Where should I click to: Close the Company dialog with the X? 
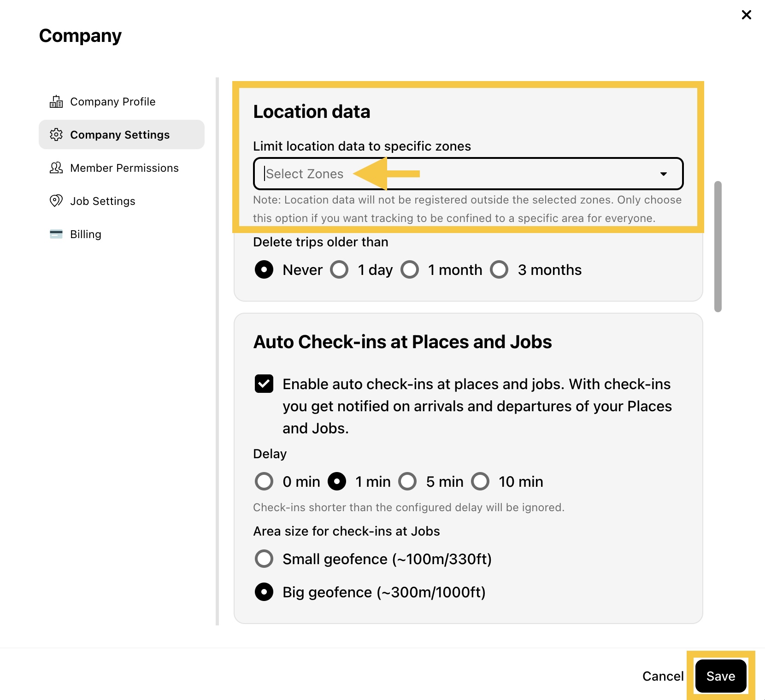(x=747, y=15)
